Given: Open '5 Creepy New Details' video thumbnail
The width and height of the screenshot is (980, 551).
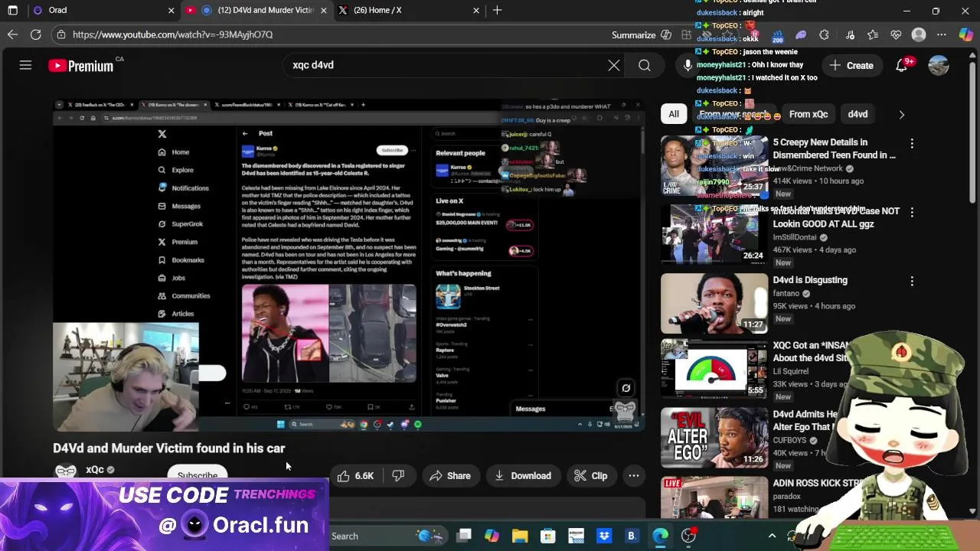Looking at the screenshot, I should coord(714,165).
